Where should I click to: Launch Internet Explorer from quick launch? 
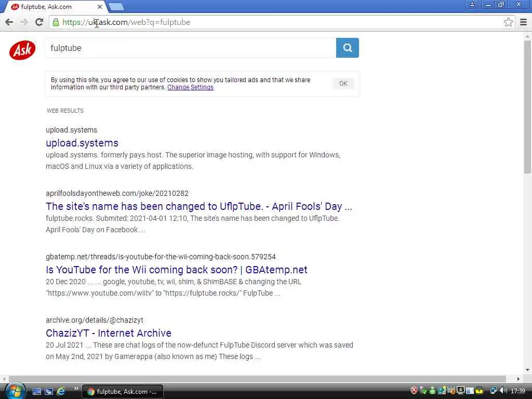point(61,391)
